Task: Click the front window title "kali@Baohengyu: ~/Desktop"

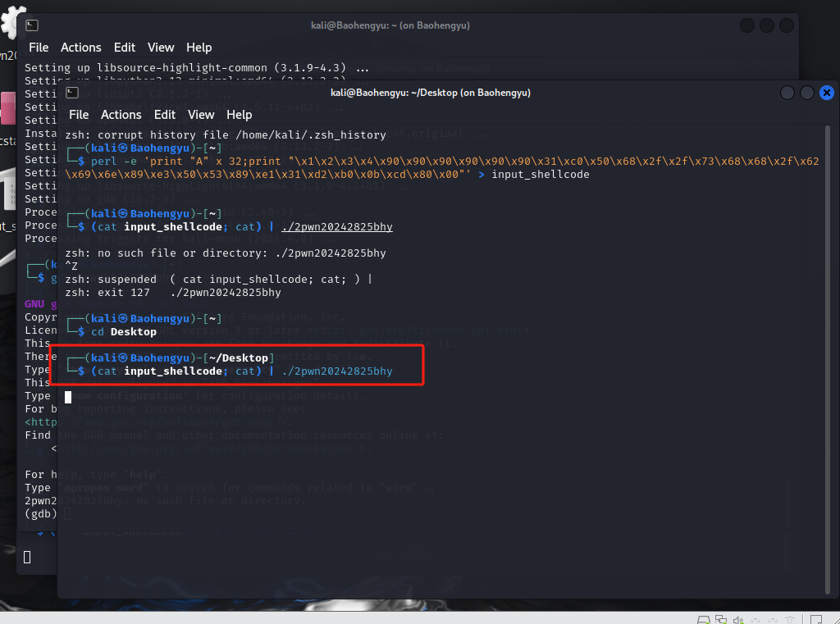Action: coord(430,93)
